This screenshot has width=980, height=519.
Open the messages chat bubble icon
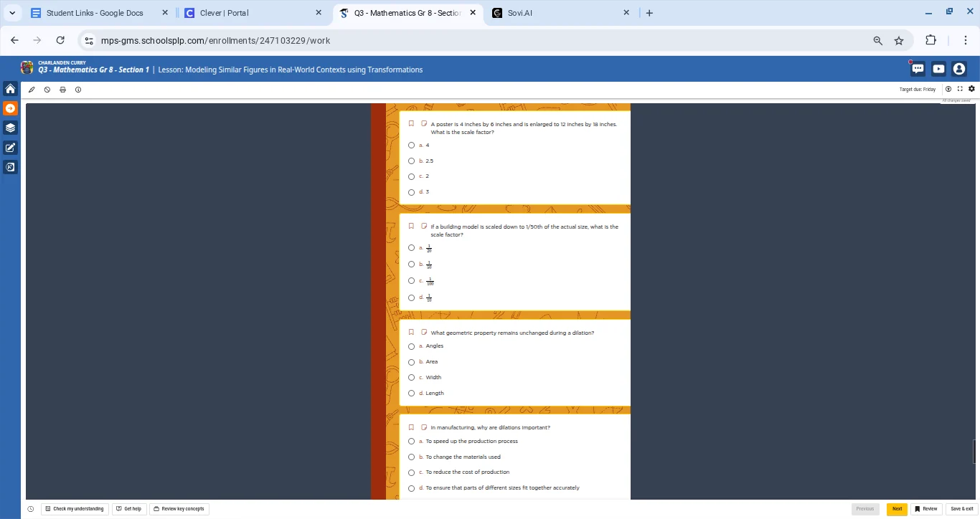click(918, 69)
